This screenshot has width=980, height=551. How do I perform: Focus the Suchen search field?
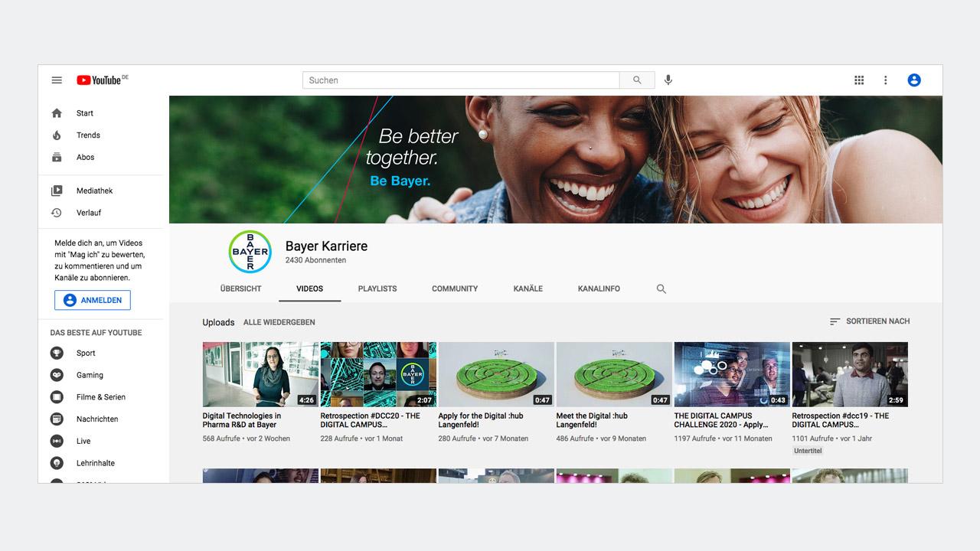point(461,80)
